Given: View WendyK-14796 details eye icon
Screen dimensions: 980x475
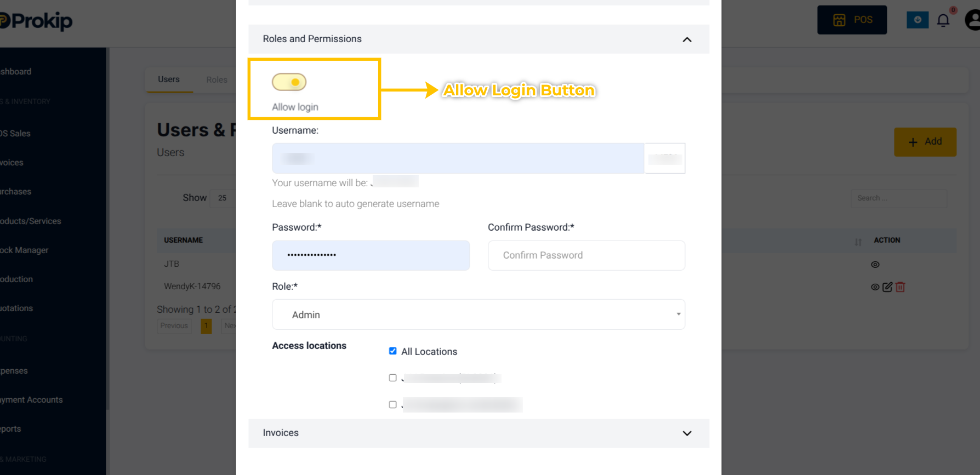Looking at the screenshot, I should coord(875,287).
